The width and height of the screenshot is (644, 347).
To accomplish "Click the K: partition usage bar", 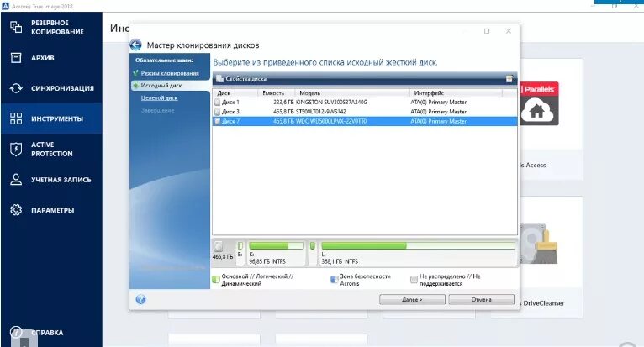I will [276, 245].
